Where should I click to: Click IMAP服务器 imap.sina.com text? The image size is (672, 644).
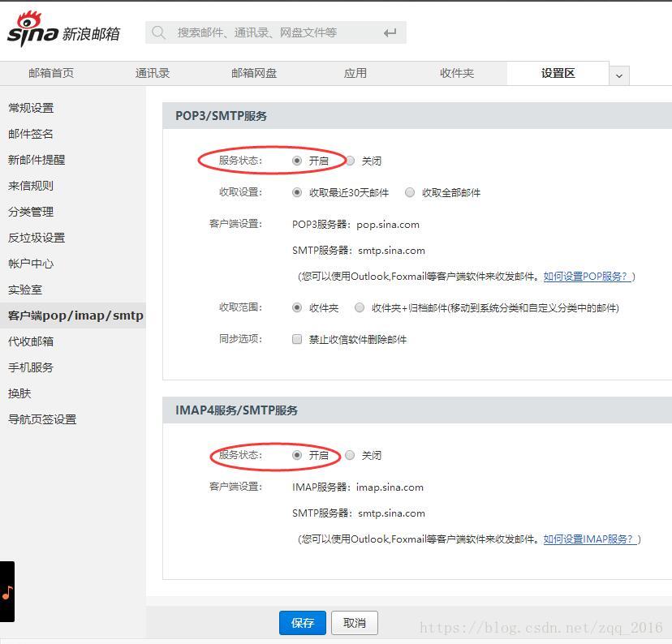tap(357, 487)
